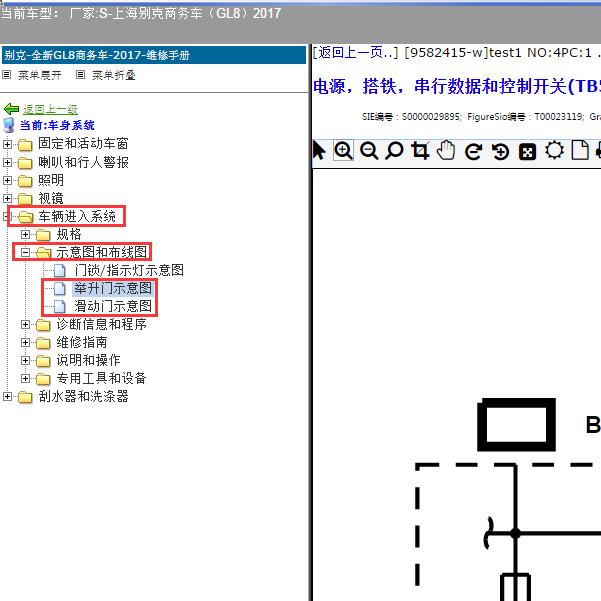Click the folder icon of 照明
601x601 pixels.
[25, 181]
